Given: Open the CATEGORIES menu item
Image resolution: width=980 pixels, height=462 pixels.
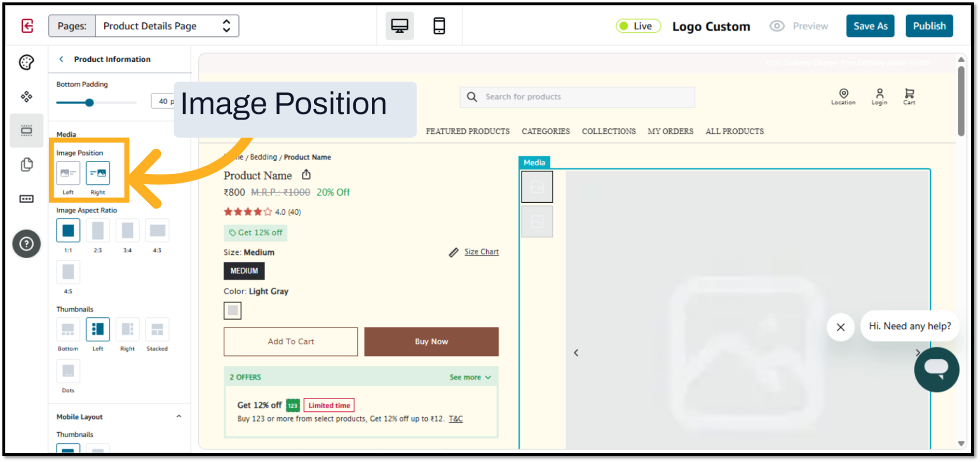Looking at the screenshot, I should (546, 131).
